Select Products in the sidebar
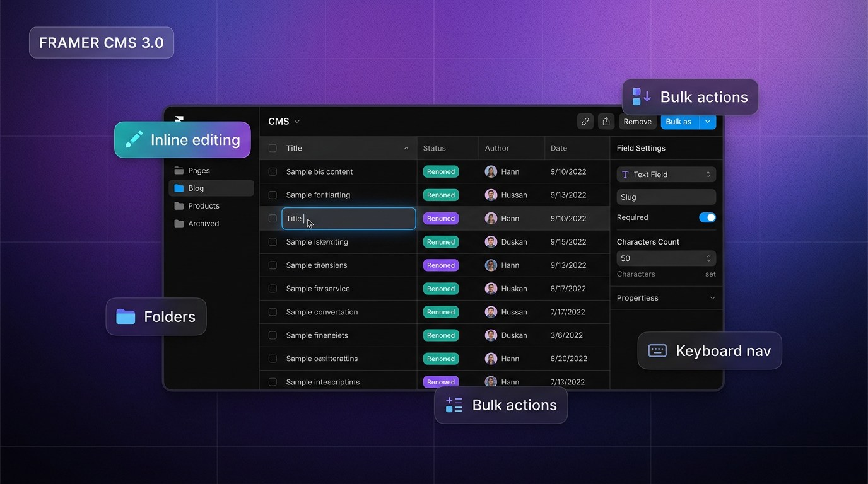 pos(211,206)
